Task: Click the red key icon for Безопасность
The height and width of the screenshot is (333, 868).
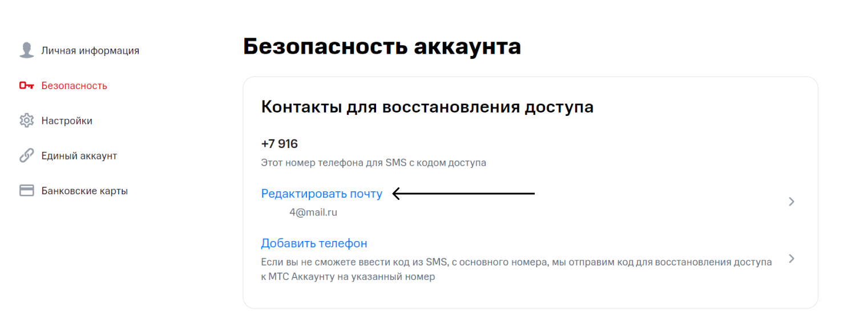Action: (27, 86)
